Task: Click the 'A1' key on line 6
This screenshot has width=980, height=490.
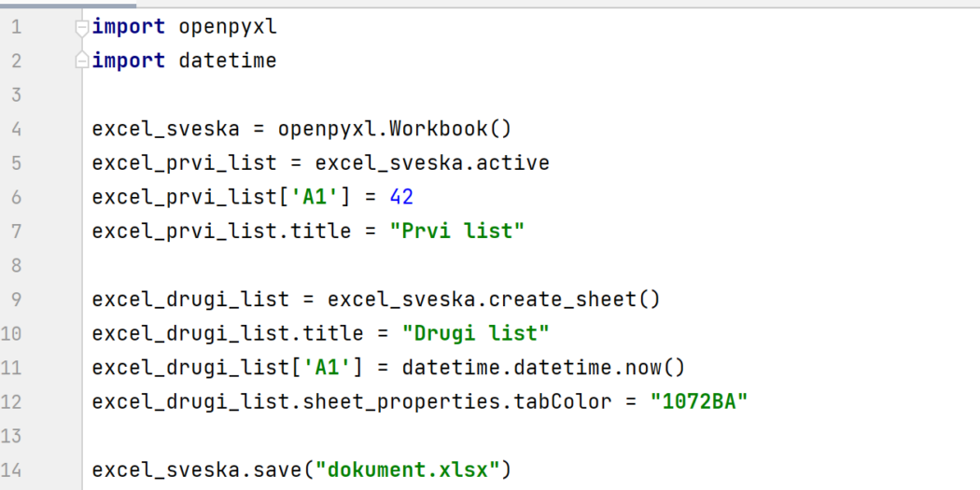Action: coord(327,197)
